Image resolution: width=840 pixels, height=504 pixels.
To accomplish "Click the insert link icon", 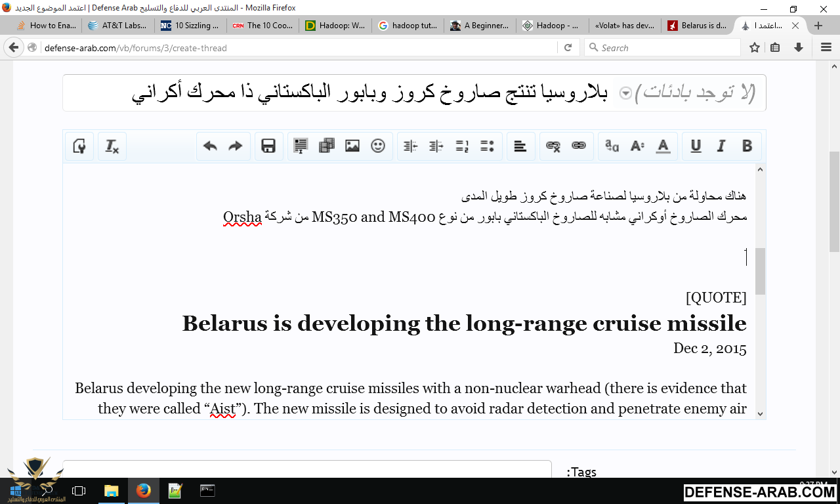I will coord(578,146).
